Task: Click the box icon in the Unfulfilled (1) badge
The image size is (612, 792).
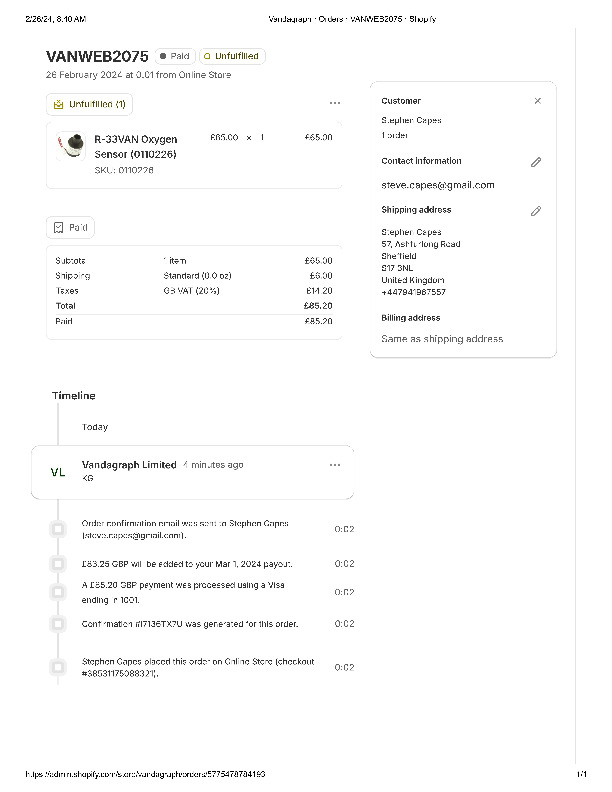Action: (58, 104)
